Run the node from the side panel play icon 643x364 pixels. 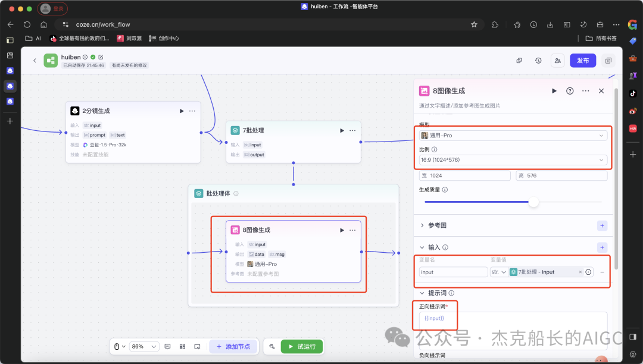tap(554, 91)
